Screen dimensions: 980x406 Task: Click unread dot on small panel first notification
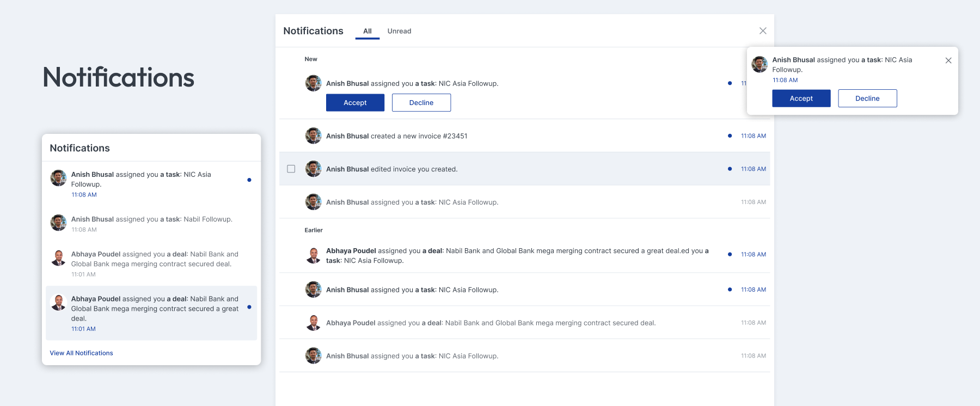tap(249, 180)
